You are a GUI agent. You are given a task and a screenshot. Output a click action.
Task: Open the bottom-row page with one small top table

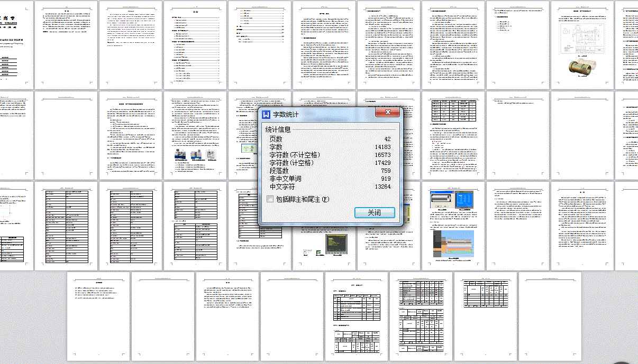[485, 316]
